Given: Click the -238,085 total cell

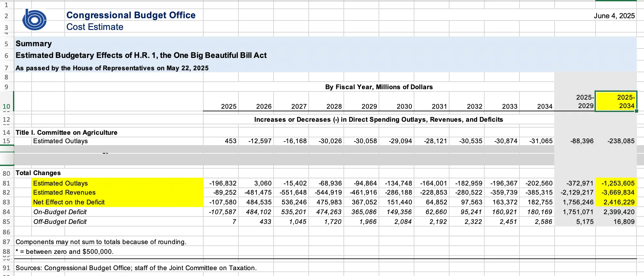Looking at the screenshot, I should pyautogui.click(x=621, y=141).
